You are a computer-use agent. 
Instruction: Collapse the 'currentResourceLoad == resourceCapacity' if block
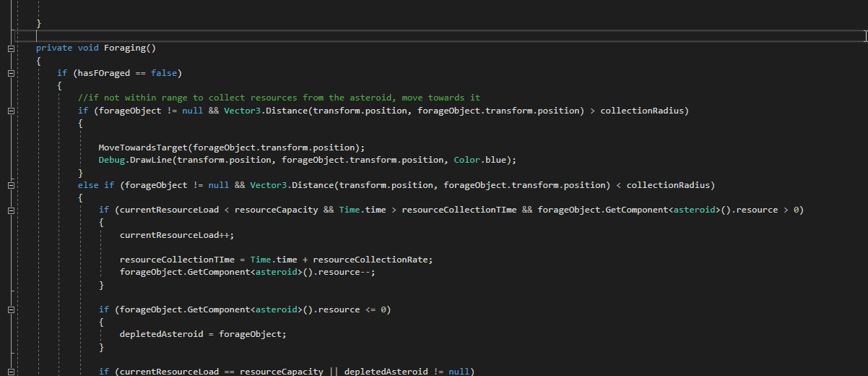pyautogui.click(x=11, y=371)
